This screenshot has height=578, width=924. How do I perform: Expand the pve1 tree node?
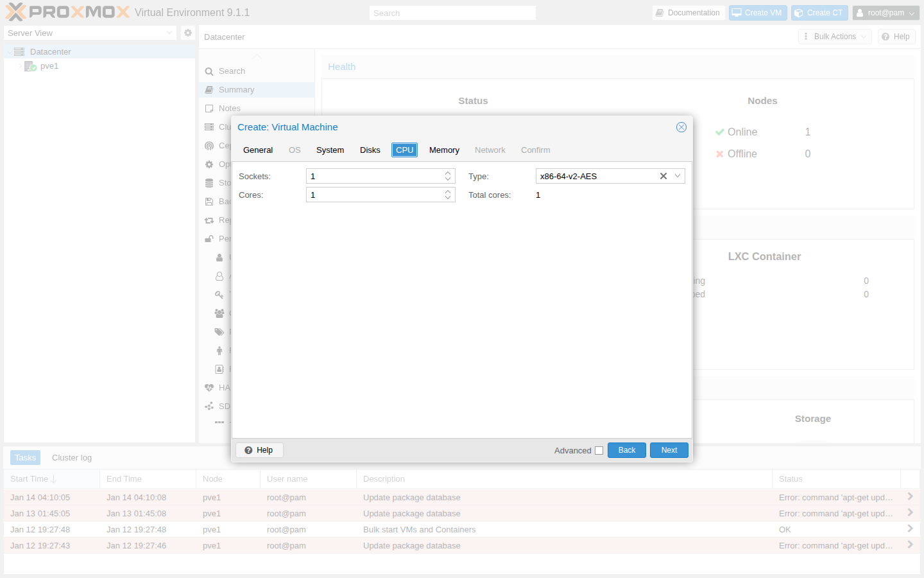[x=20, y=66]
